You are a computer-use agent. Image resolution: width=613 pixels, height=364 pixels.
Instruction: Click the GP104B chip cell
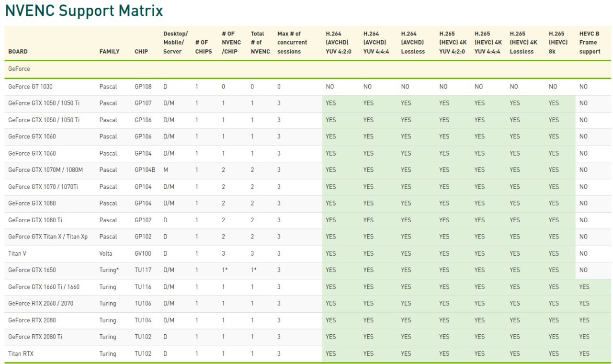click(x=145, y=170)
